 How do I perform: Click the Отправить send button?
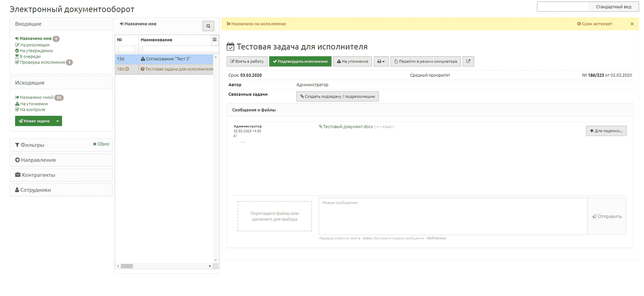click(x=607, y=216)
